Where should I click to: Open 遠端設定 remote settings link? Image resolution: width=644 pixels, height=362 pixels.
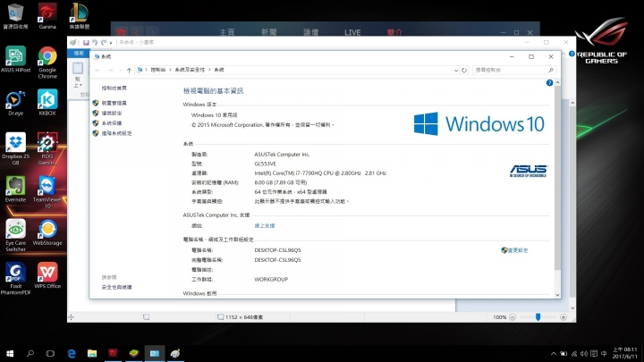click(112, 114)
